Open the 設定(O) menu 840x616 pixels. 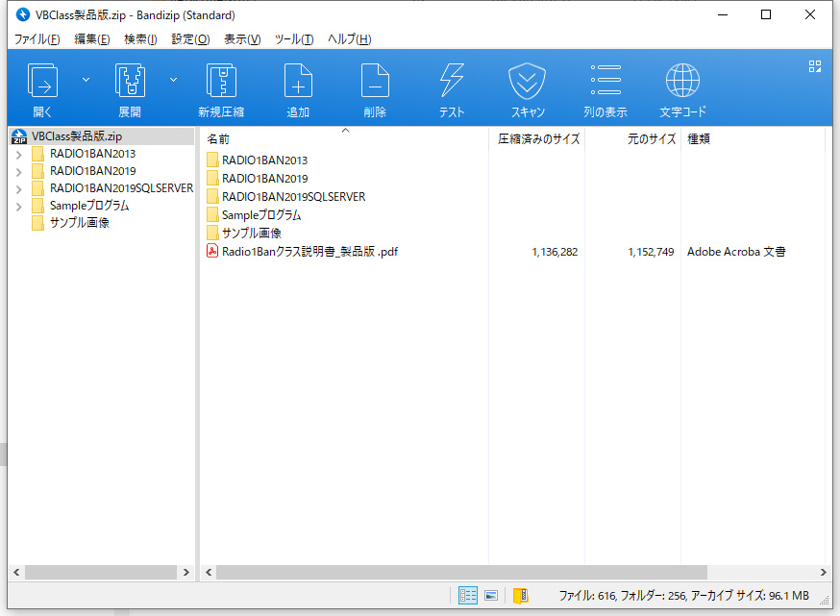190,39
